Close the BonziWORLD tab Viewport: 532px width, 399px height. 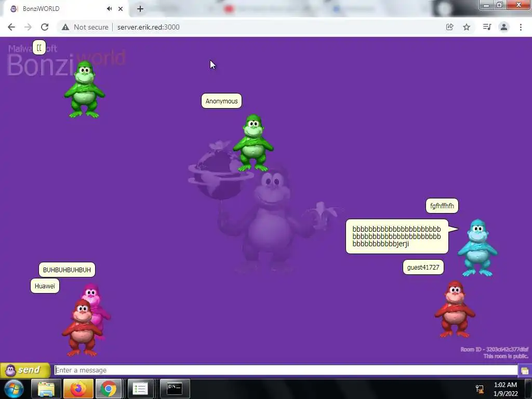(121, 9)
